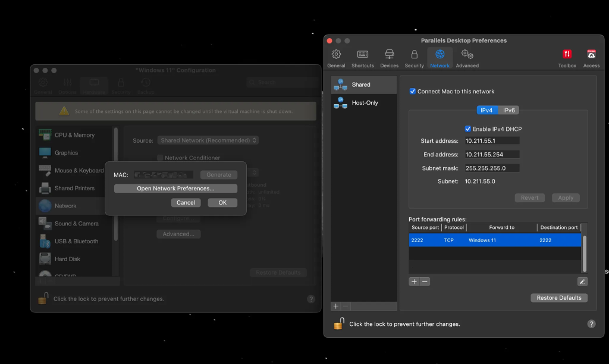The width and height of the screenshot is (609, 364).
Task: Click the lock icon in Parallels Preferences
Action: [x=338, y=323]
